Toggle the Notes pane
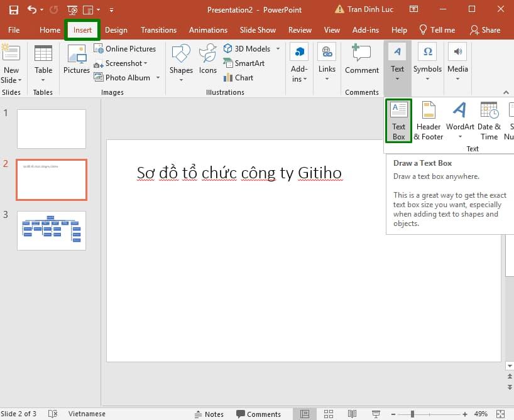Viewport: 514px width, 420px height. (x=210, y=414)
